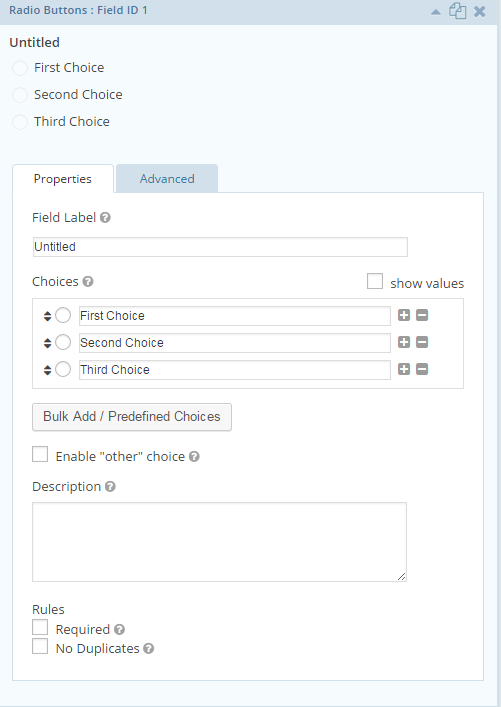
Task: Remove the Second Choice row
Action: [422, 342]
